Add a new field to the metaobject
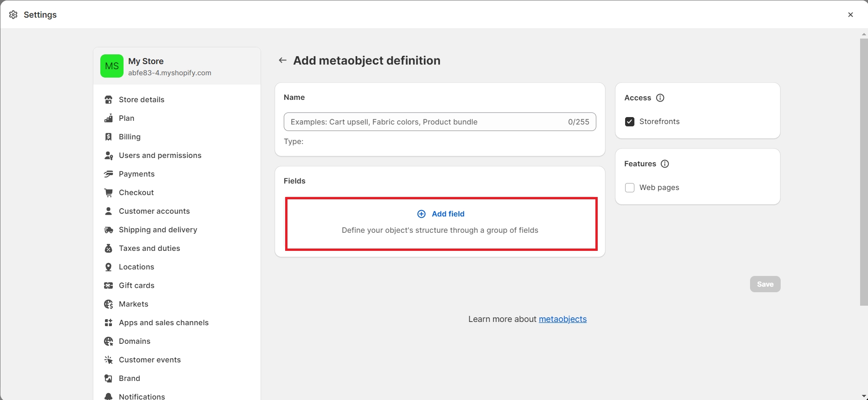This screenshot has height=400, width=868. coord(441,214)
